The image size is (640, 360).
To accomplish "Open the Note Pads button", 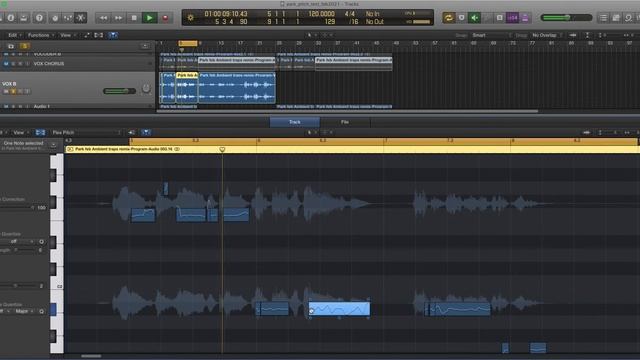I will tap(616, 18).
